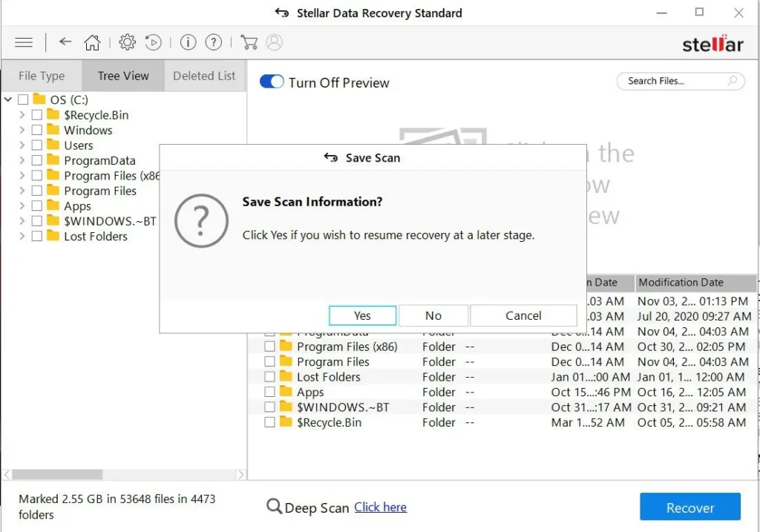Click Yes to save scan information
The image size is (760, 532).
(362, 315)
